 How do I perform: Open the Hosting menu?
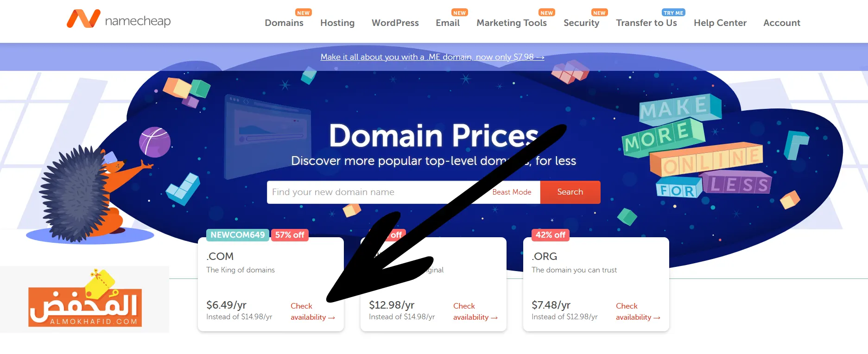point(337,23)
